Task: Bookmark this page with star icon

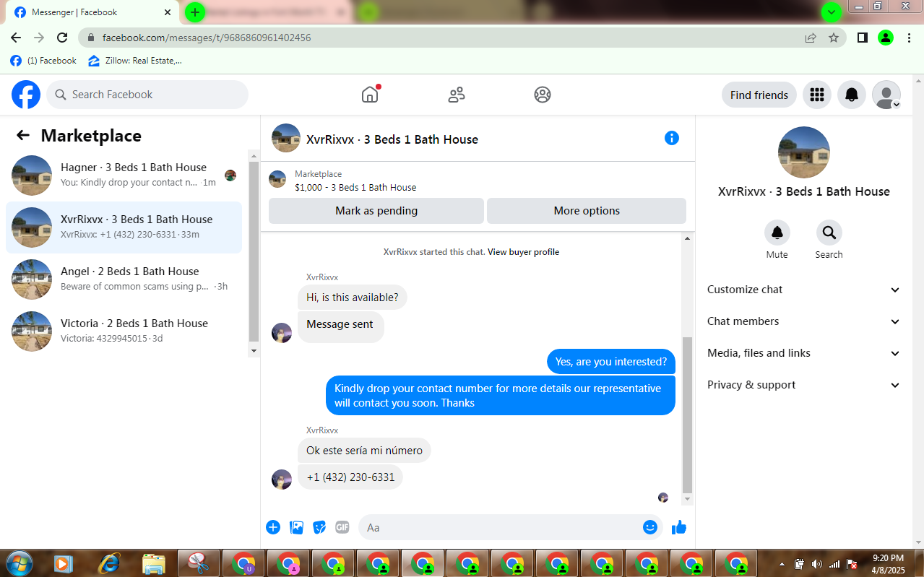Action: click(x=834, y=38)
